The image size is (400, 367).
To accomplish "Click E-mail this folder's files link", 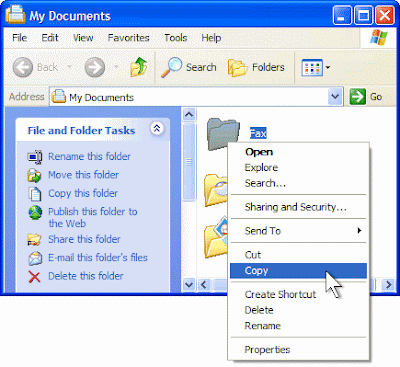I will 98,257.
